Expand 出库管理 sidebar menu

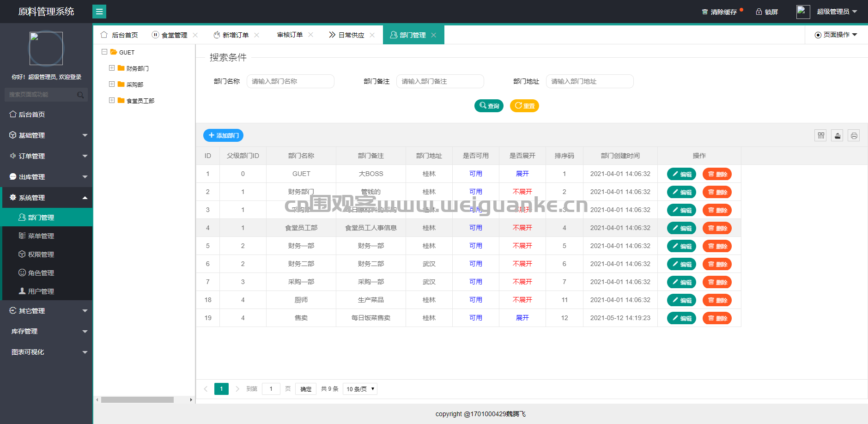[46, 177]
